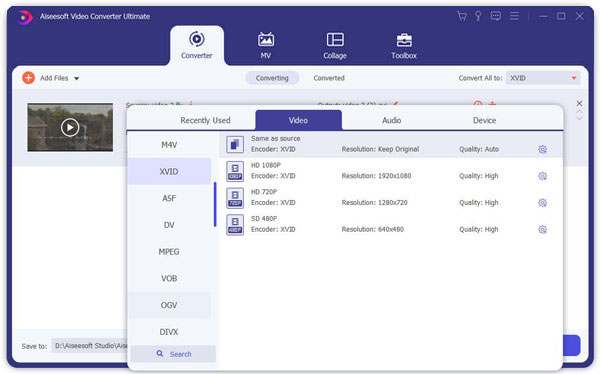Screen dimensions: 600x374
Task: Click the Search format button
Action: (x=173, y=354)
